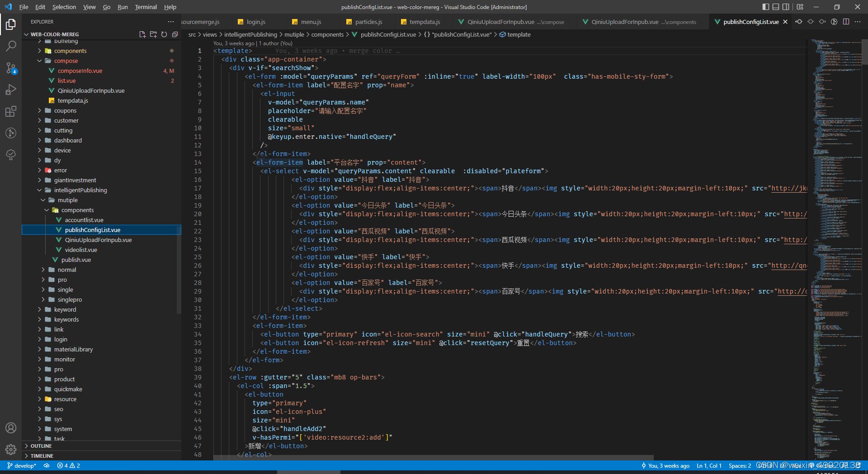Open the Go menu
868x474 pixels.
click(x=107, y=7)
